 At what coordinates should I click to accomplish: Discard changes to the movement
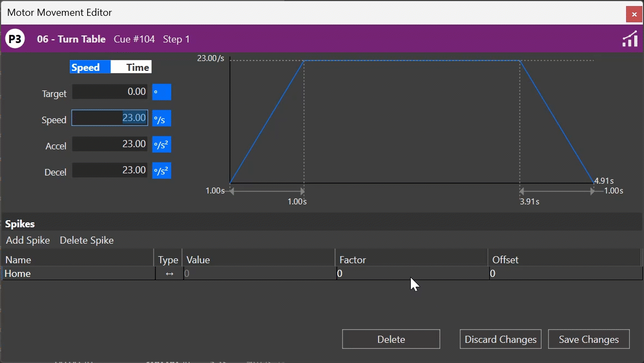(x=500, y=339)
